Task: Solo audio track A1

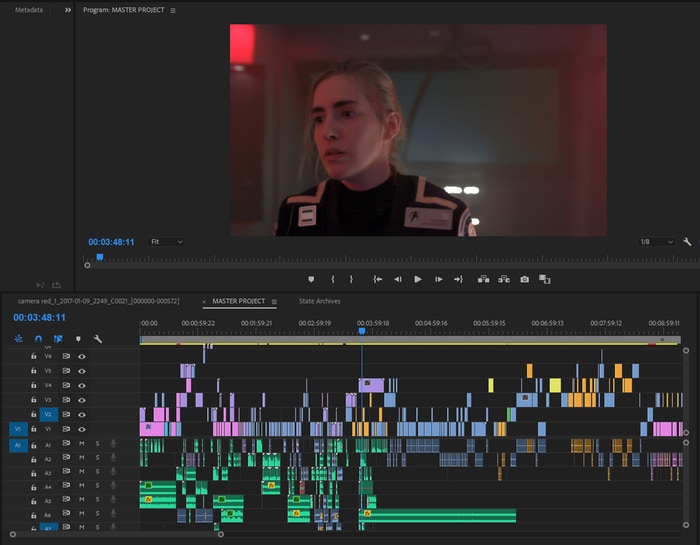Action: [97, 444]
